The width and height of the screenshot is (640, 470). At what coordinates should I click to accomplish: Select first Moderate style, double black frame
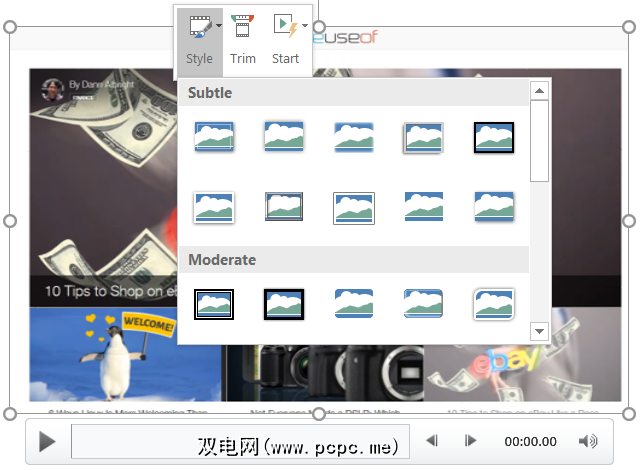click(x=214, y=304)
